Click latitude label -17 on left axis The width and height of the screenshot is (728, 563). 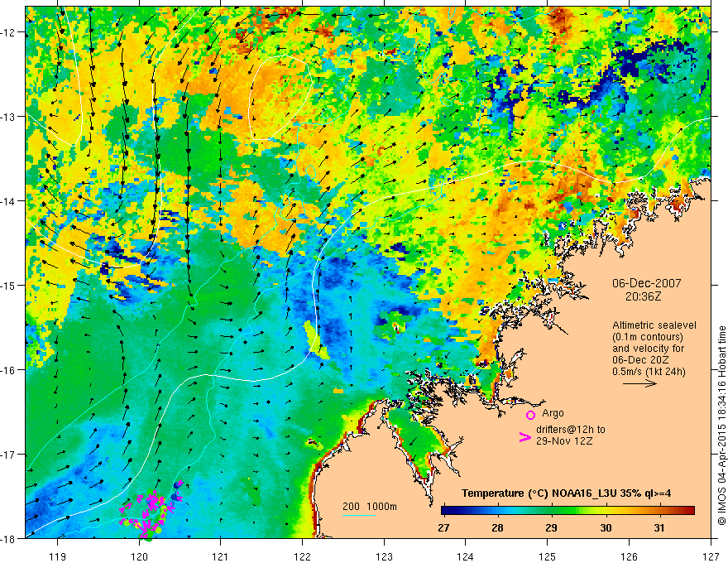7,455
